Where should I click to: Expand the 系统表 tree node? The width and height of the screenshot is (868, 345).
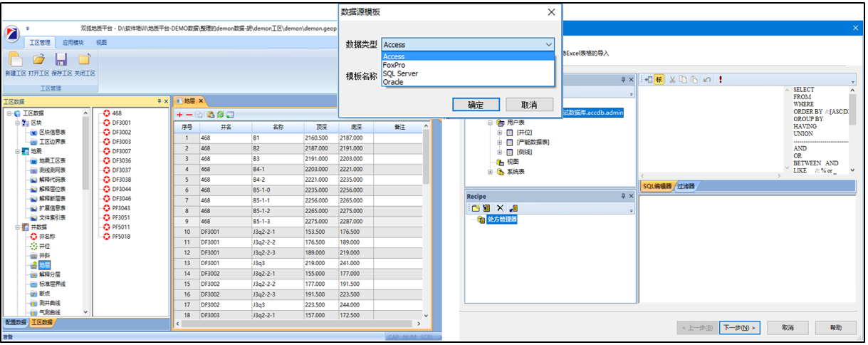coord(490,172)
